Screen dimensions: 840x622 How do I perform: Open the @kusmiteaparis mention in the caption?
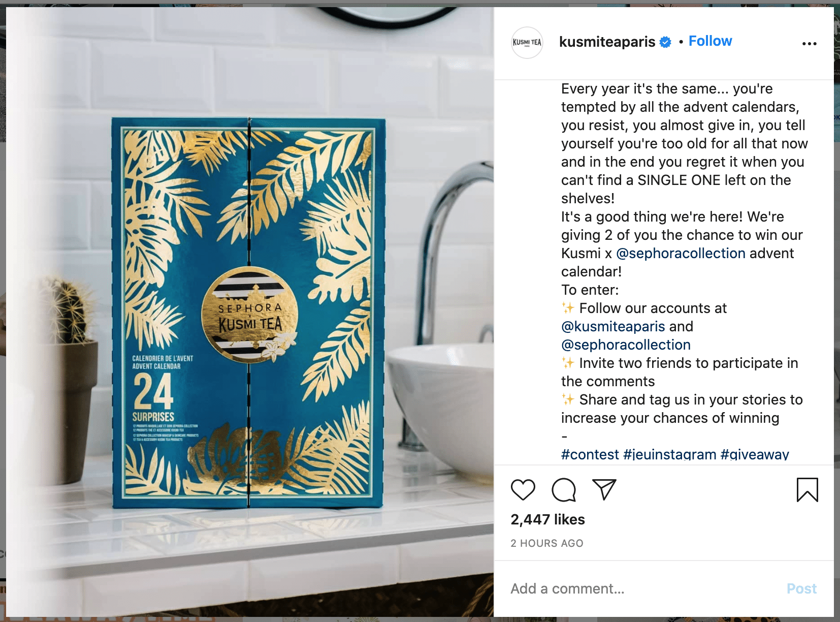coord(613,326)
